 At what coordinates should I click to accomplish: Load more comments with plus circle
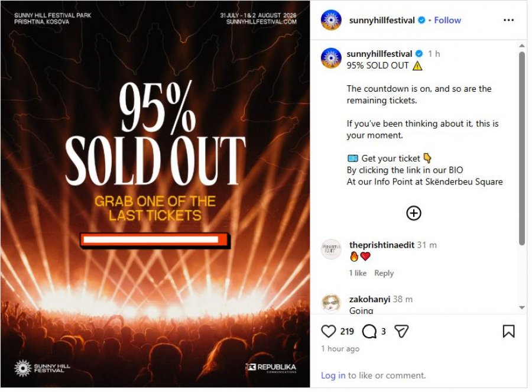click(x=414, y=213)
